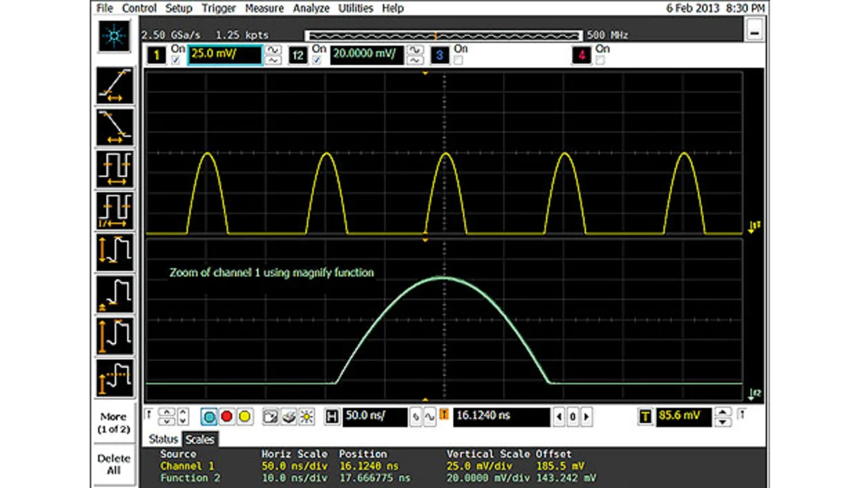Switch to the Status tab
The image size is (868, 488).
163,439
